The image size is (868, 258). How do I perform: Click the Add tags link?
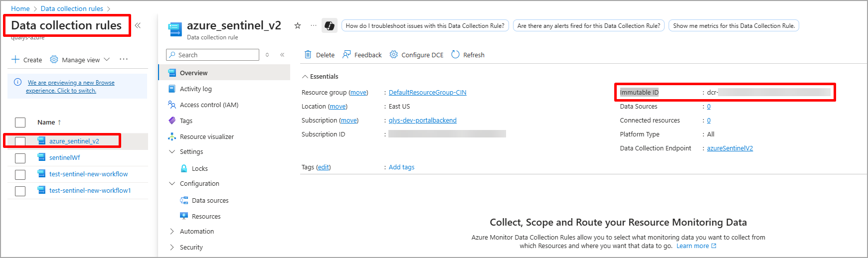pos(401,167)
